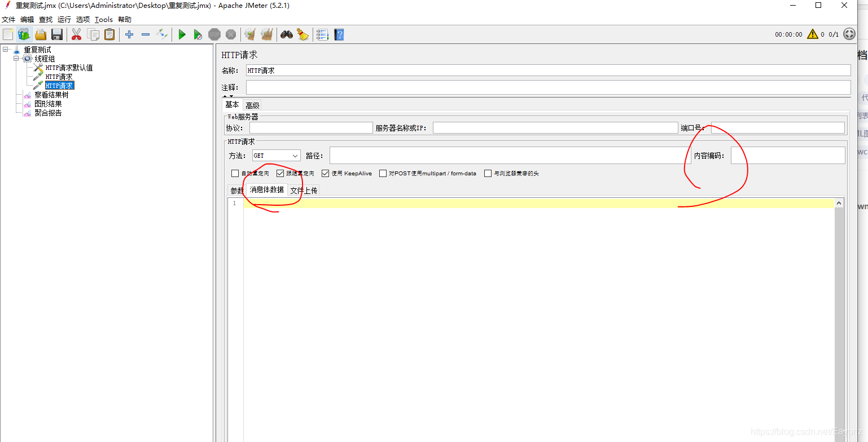Viewport: 868px width, 442px height.
Task: Click the Clear results broom-gear icon
Action: [x=250, y=34]
